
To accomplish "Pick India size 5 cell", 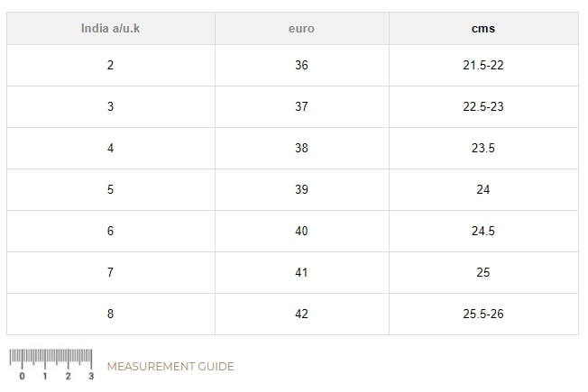I will pyautogui.click(x=111, y=189).
